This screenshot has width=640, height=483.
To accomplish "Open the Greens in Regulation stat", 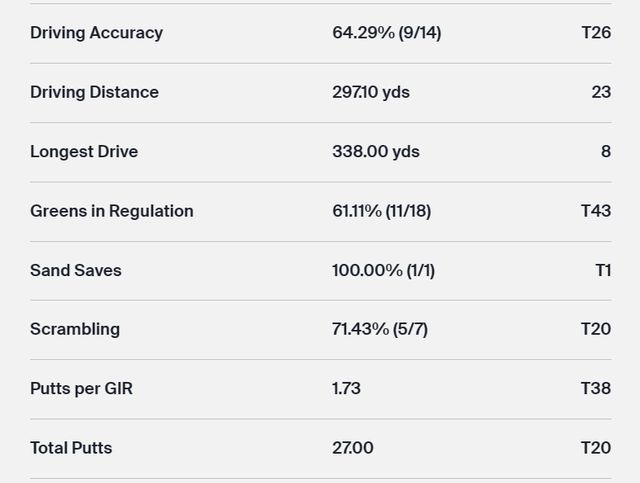I will click(112, 211).
